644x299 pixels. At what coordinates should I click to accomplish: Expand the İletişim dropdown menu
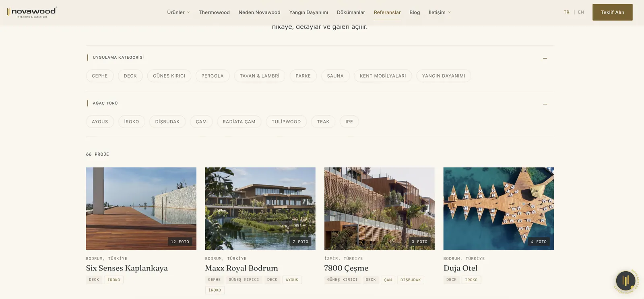tap(440, 12)
